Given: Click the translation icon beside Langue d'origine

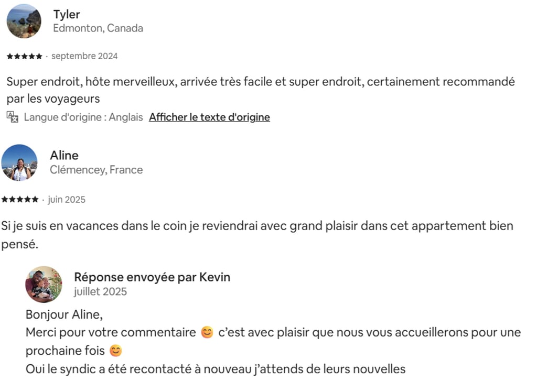Looking at the screenshot, I should pos(12,117).
